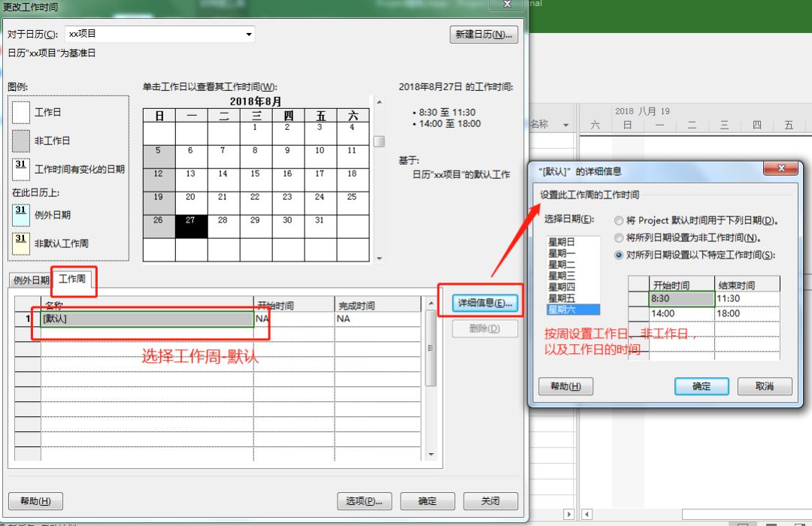Select August 15 on the calendar
The height and width of the screenshot is (526, 812).
click(x=256, y=180)
